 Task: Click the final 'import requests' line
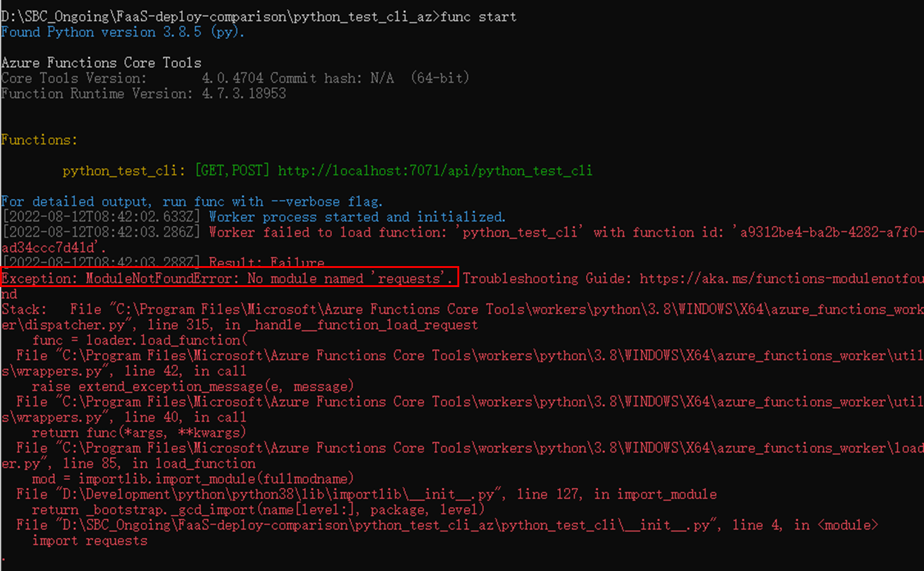(x=90, y=540)
